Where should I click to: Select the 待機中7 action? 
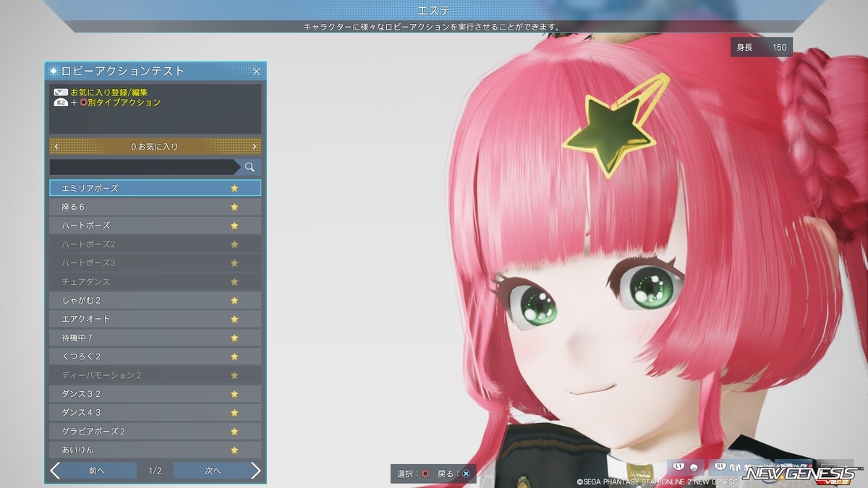click(155, 338)
